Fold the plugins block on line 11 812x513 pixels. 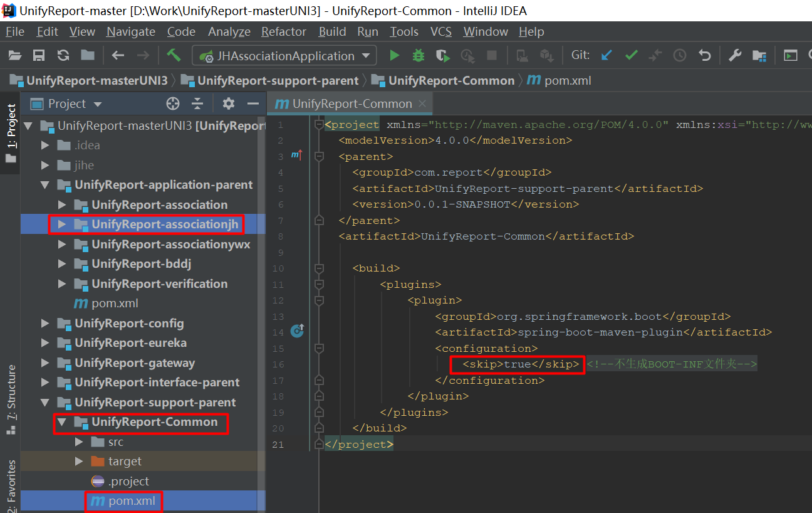point(319,285)
